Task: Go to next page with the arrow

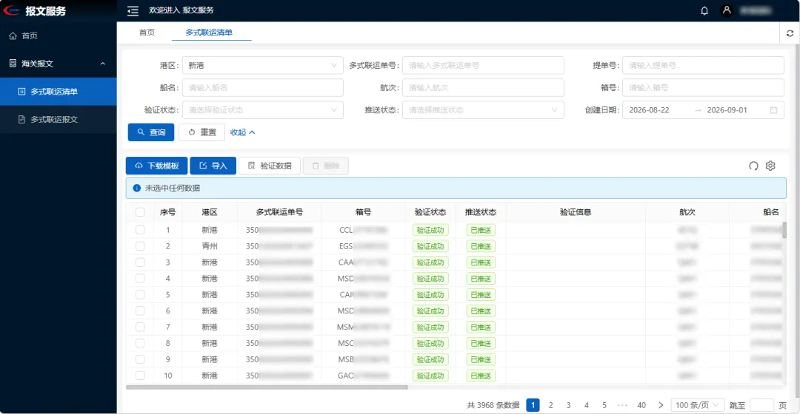Action: click(661, 405)
